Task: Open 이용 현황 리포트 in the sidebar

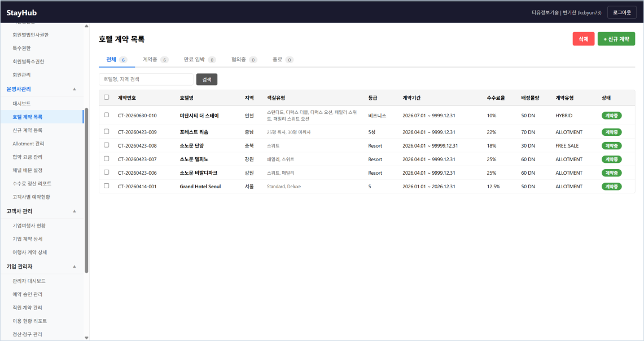Action: 29,321
